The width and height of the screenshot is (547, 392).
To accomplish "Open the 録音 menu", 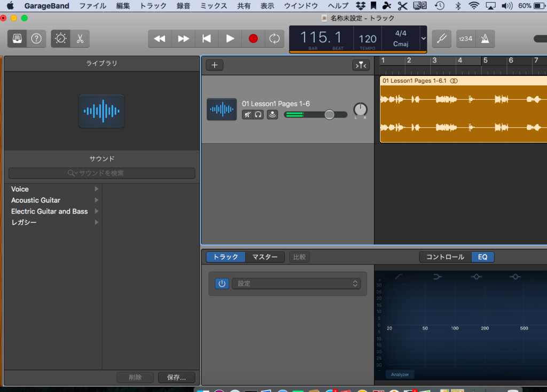I will pyautogui.click(x=183, y=5).
